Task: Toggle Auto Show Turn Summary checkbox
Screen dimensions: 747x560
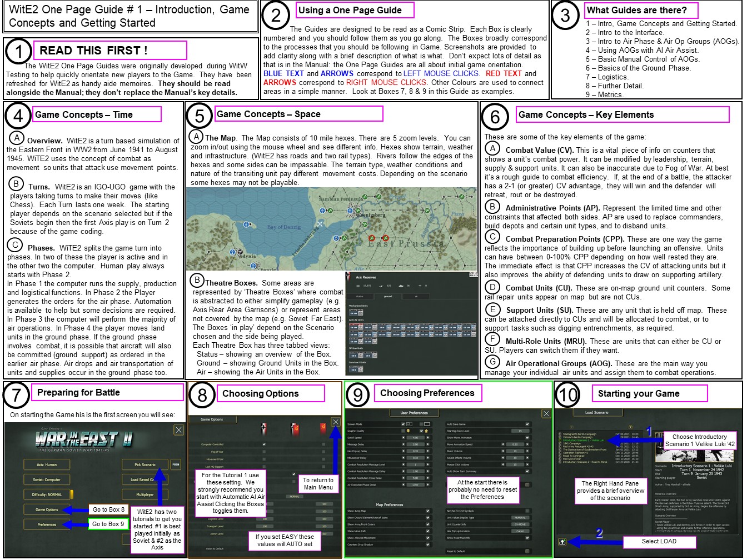Action: click(527, 471)
